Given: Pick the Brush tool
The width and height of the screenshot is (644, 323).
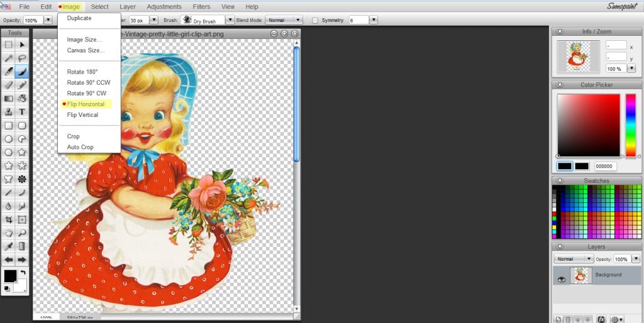Looking at the screenshot, I should (22, 72).
